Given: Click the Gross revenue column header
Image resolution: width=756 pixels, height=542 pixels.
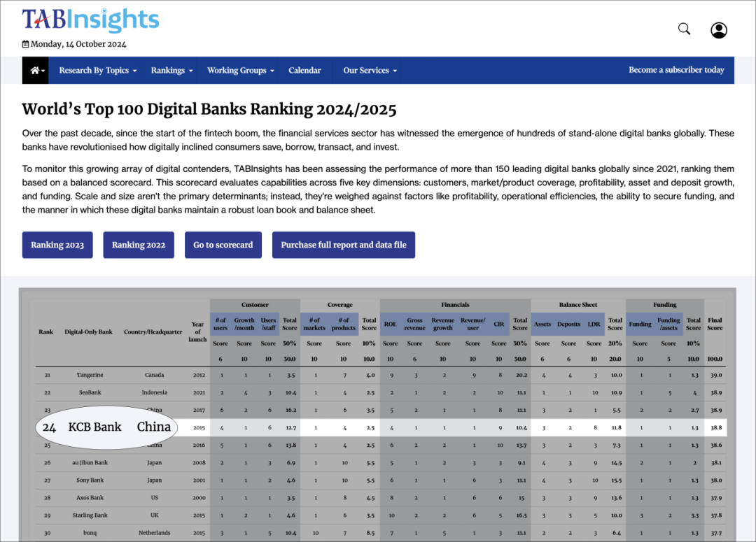Looking at the screenshot, I should (414, 324).
